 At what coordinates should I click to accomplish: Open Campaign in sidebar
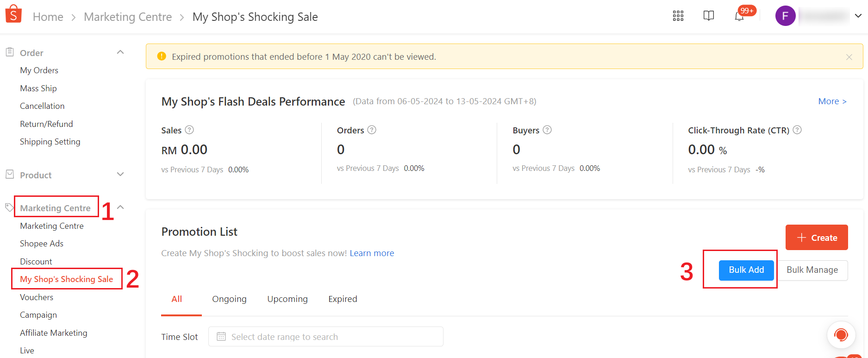pos(38,315)
